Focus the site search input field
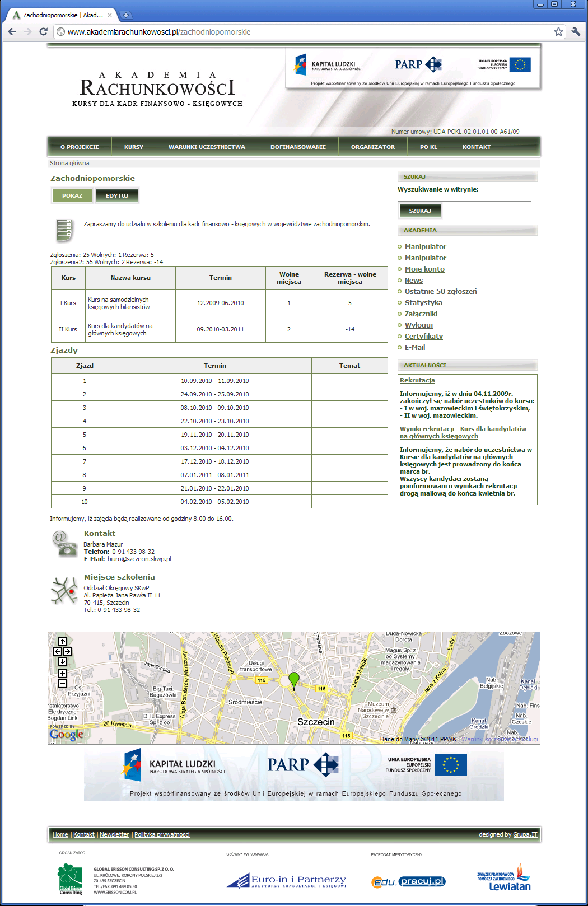 (x=464, y=197)
